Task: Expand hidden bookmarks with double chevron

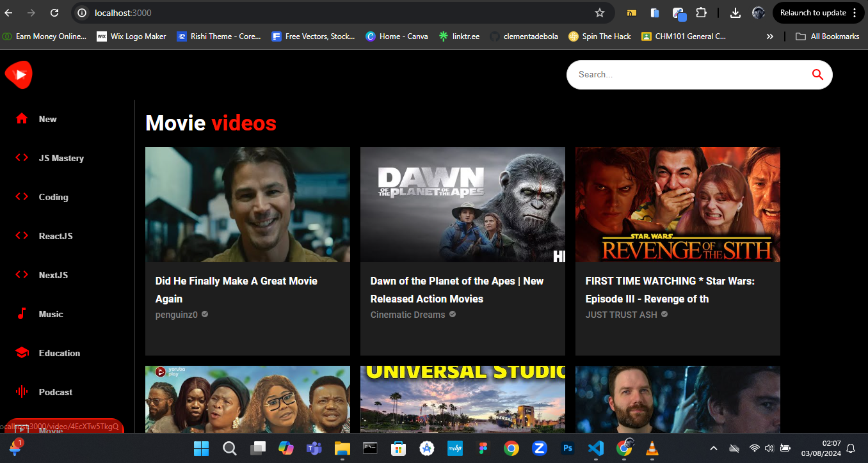Action: [x=770, y=36]
